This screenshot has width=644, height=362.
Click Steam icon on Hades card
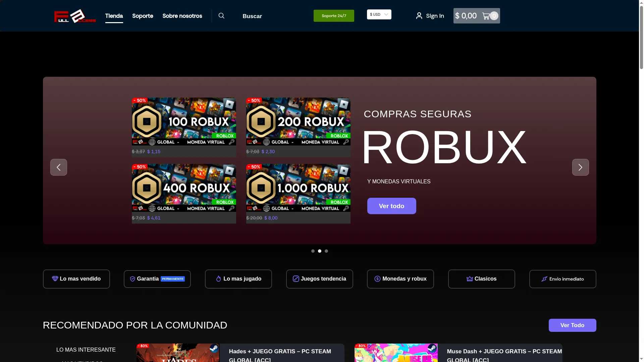coord(214,349)
